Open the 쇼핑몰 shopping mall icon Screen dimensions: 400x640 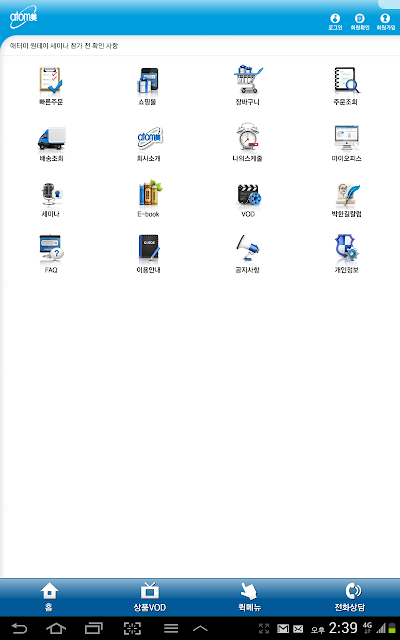click(148, 80)
